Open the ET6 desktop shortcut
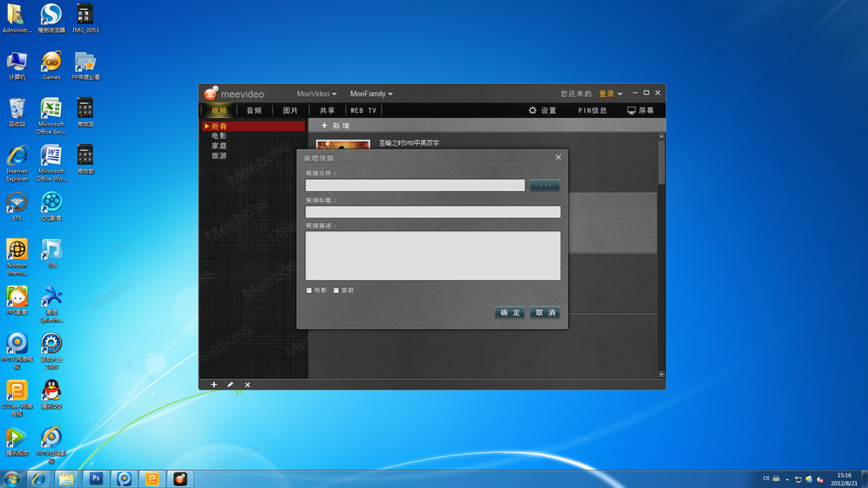Image resolution: width=868 pixels, height=488 pixels. (x=16, y=207)
